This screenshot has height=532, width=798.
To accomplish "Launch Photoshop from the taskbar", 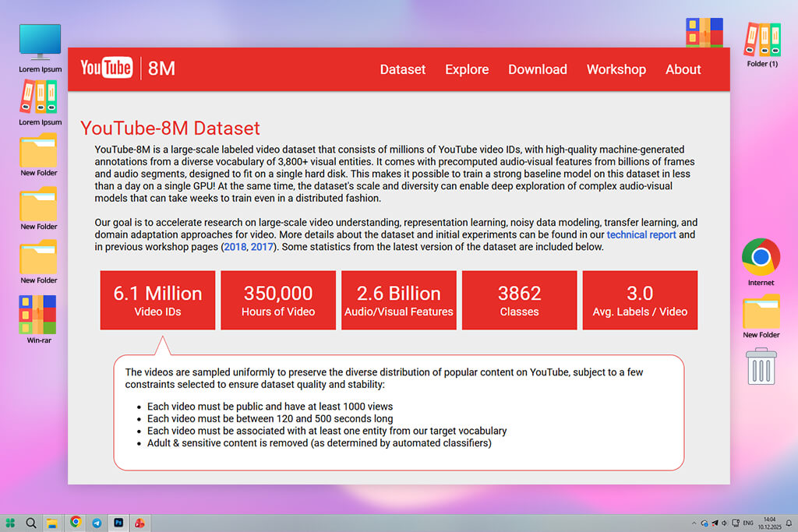I will (x=118, y=523).
